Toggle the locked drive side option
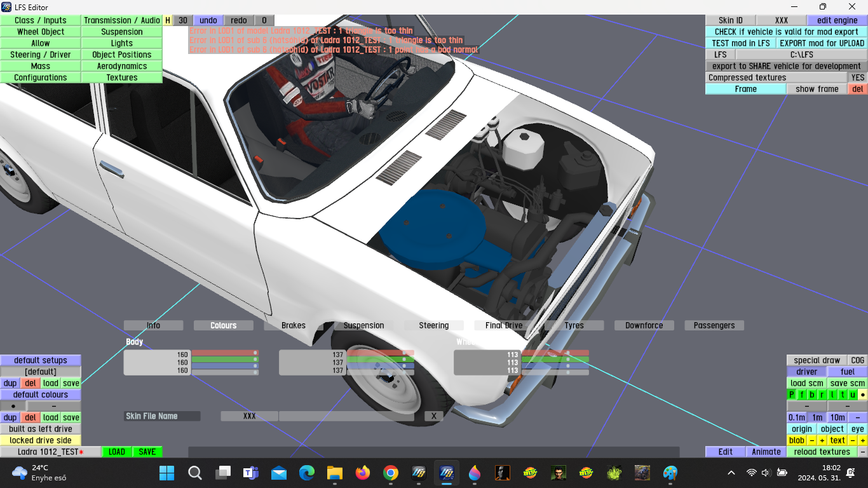868x488 pixels. coord(41,440)
